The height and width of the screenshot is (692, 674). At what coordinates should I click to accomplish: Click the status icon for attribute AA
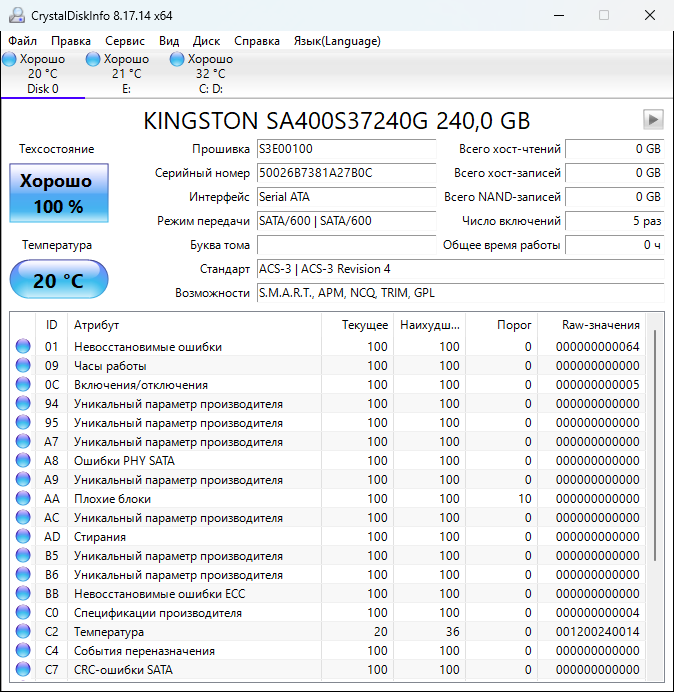coord(23,498)
